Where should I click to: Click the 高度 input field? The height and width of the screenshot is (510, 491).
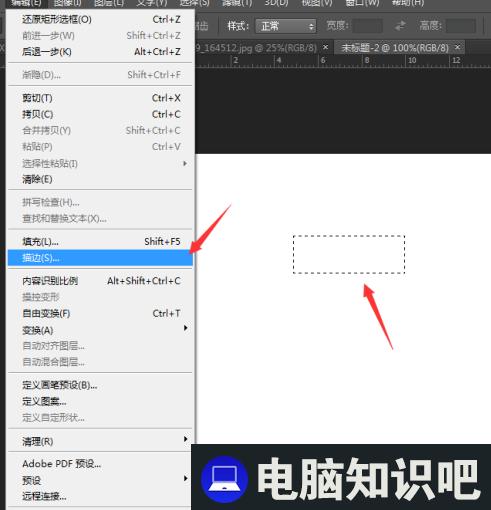(x=461, y=26)
